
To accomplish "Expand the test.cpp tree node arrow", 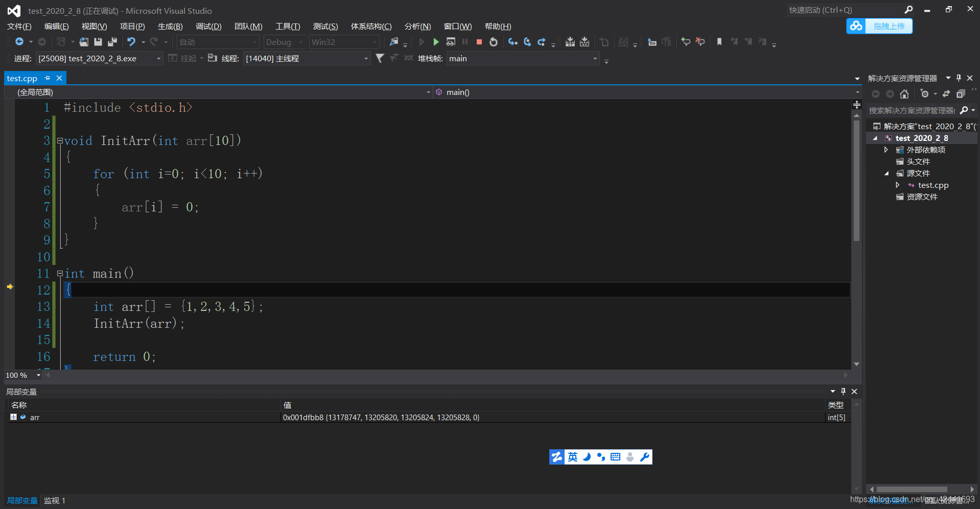I will click(897, 185).
